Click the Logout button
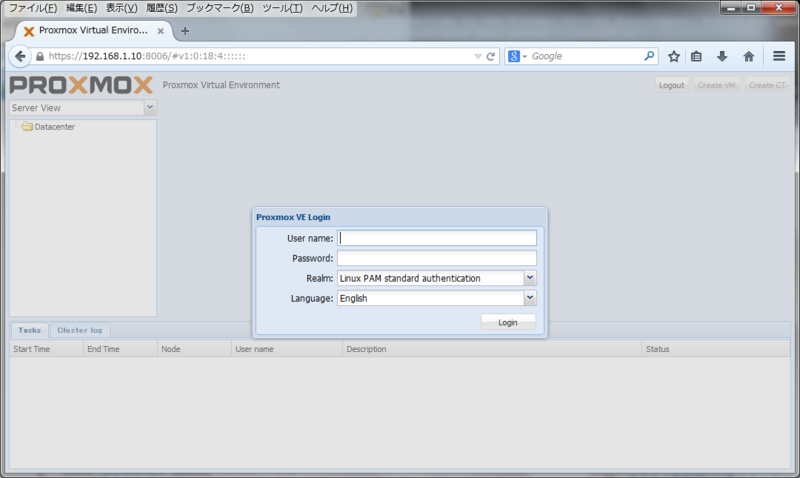800x478 pixels. [671, 85]
